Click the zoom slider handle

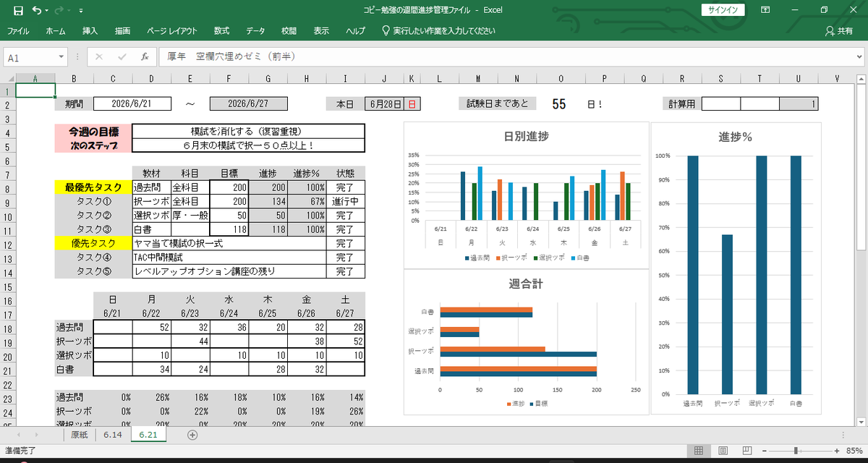pyautogui.click(x=796, y=451)
